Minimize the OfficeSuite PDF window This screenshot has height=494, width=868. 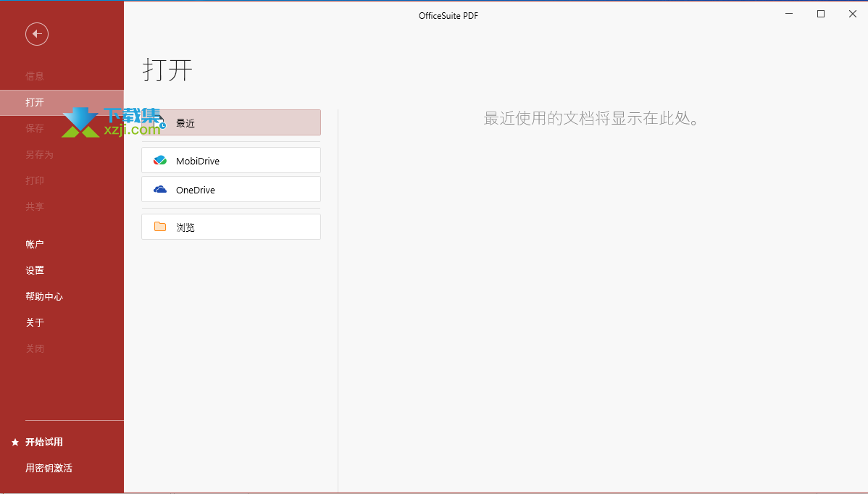[790, 14]
